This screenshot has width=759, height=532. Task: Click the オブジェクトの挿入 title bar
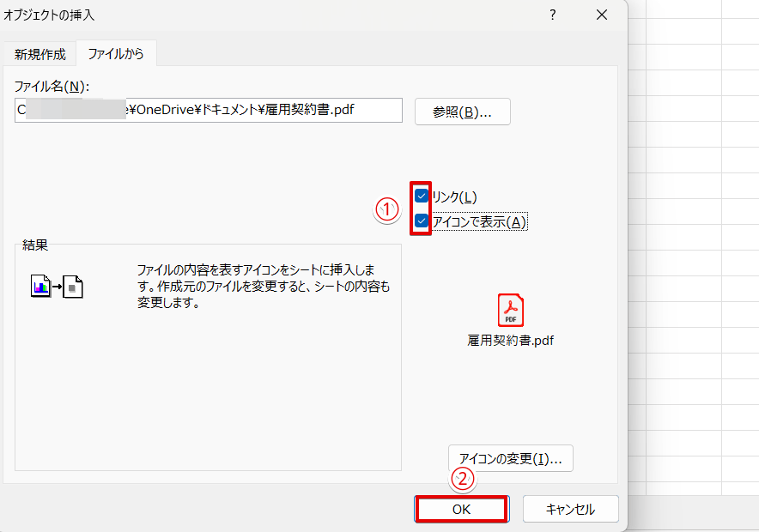[258, 15]
